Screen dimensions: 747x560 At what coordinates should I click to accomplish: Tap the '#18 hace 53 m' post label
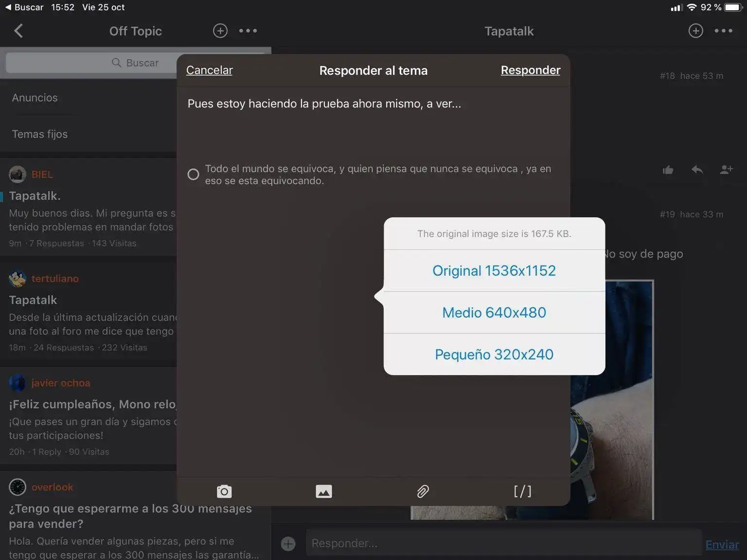tap(692, 76)
